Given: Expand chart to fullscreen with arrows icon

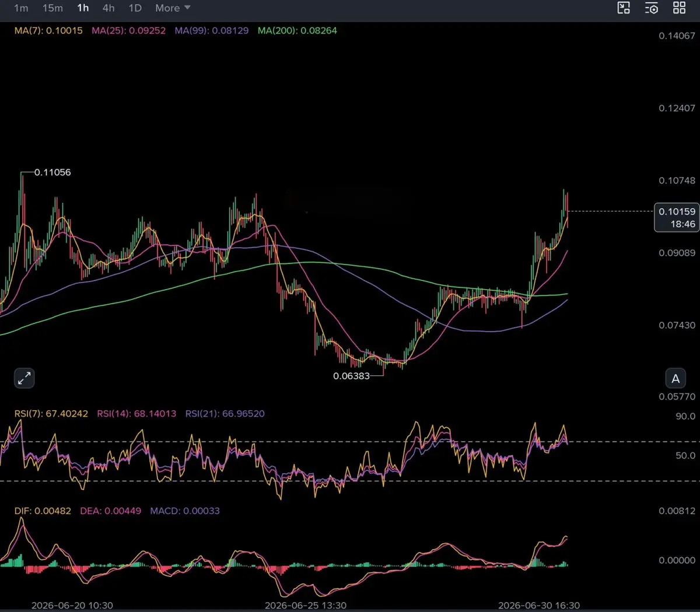Looking at the screenshot, I should (24, 378).
